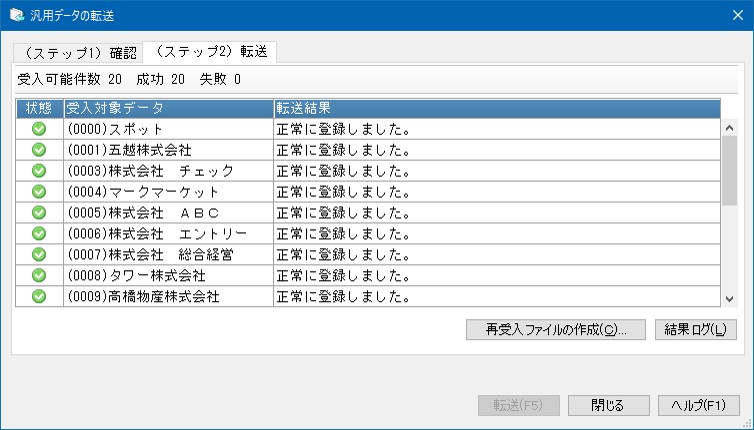This screenshot has width=754, height=430.
Task: Click the success icon beside 株式会社 エントリー
Action: [x=39, y=234]
